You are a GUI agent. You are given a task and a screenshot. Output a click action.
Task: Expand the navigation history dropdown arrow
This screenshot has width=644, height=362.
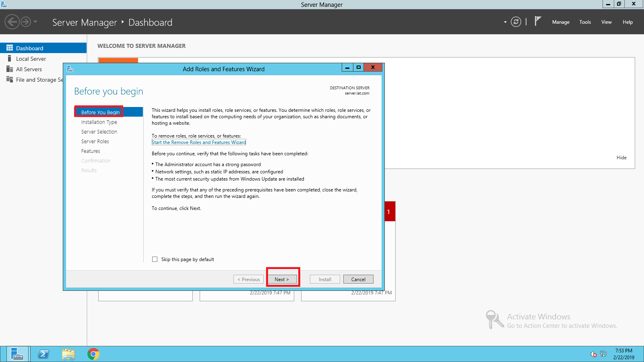click(35, 22)
